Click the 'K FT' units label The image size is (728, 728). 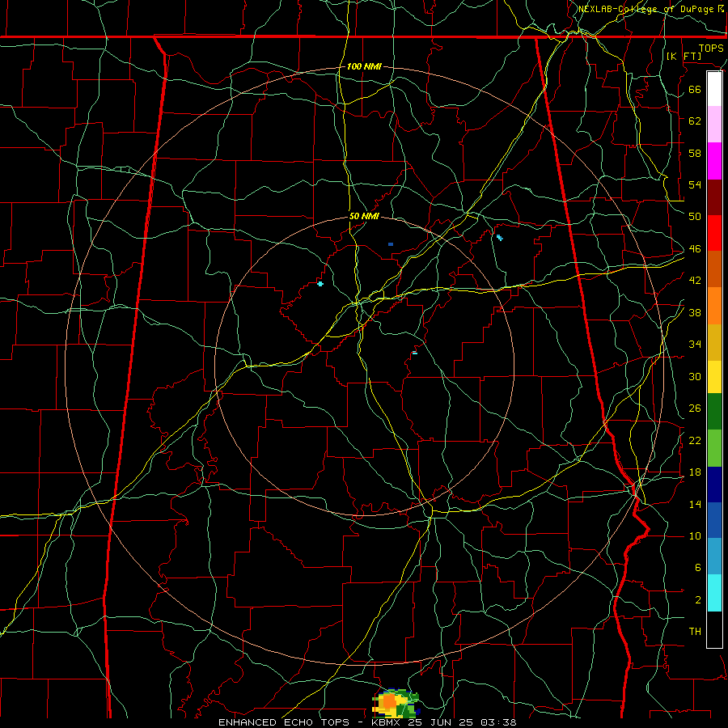coord(684,56)
